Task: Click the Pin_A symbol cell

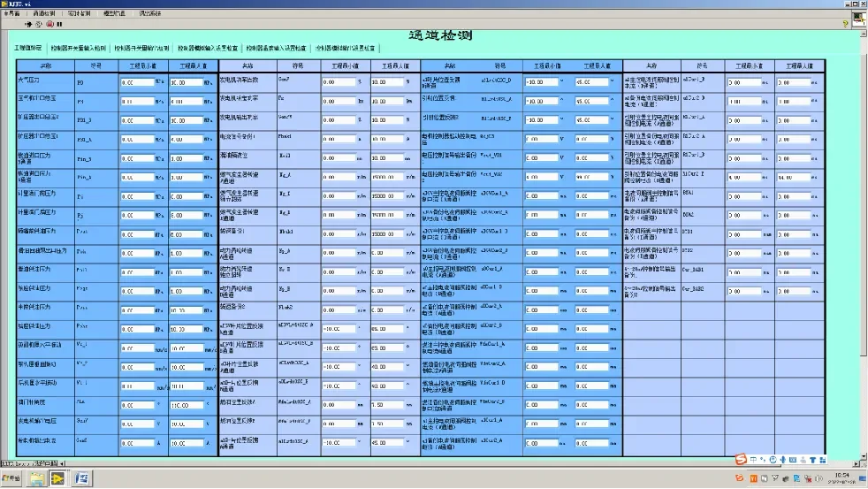Action: pos(96,177)
